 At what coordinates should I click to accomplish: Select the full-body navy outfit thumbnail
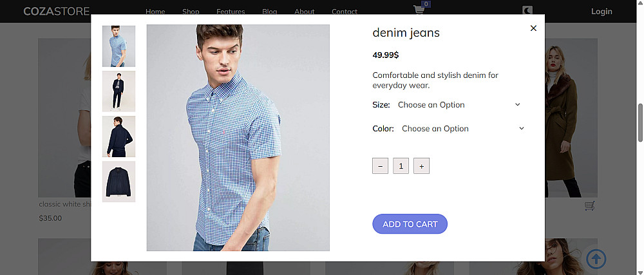[x=118, y=91]
